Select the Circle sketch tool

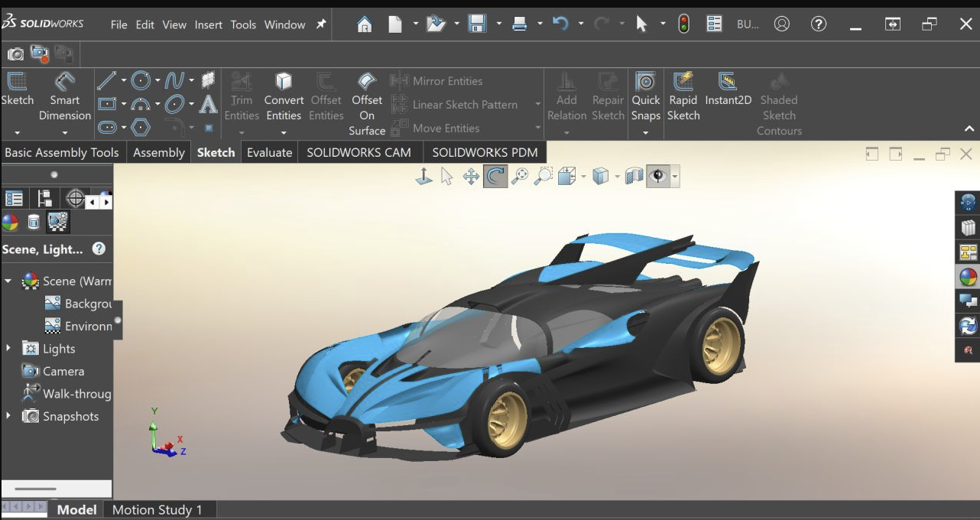(141, 80)
